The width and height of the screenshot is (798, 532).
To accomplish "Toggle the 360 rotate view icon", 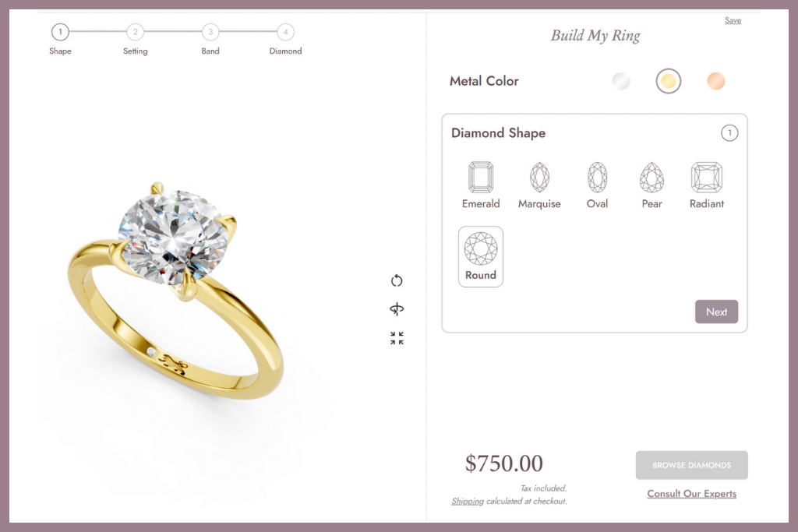I will (x=397, y=308).
